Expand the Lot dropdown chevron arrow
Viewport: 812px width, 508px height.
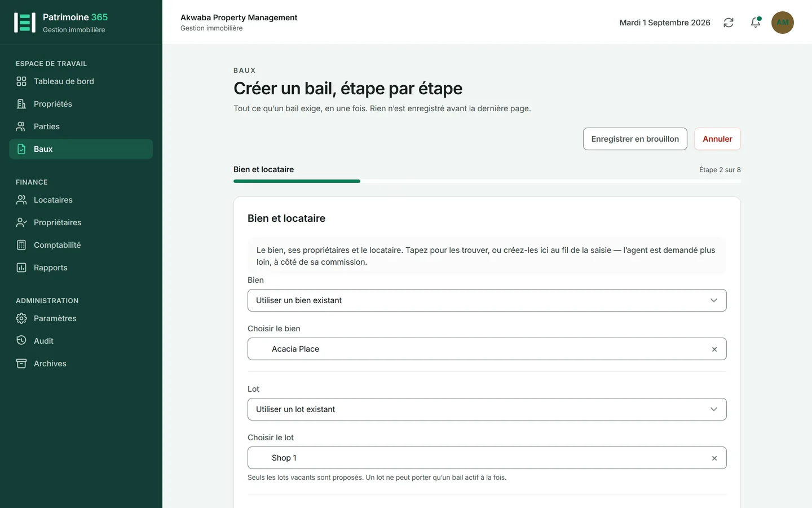click(714, 409)
